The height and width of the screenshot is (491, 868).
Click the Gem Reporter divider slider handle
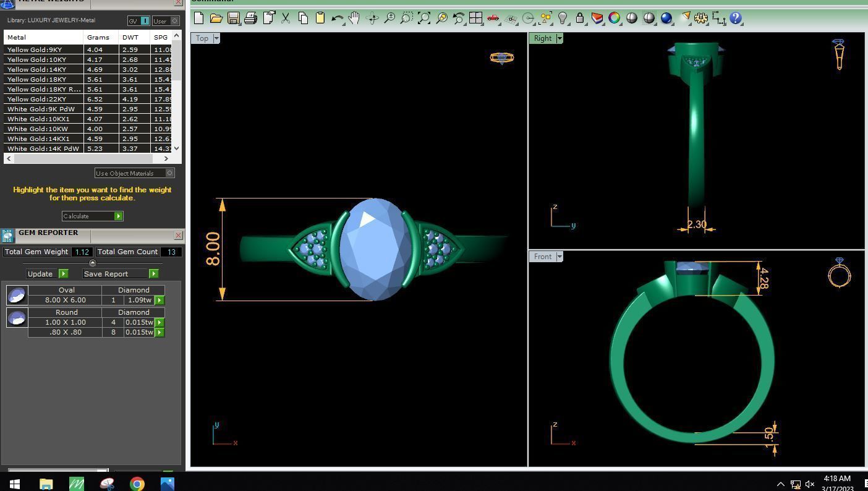pos(93,263)
